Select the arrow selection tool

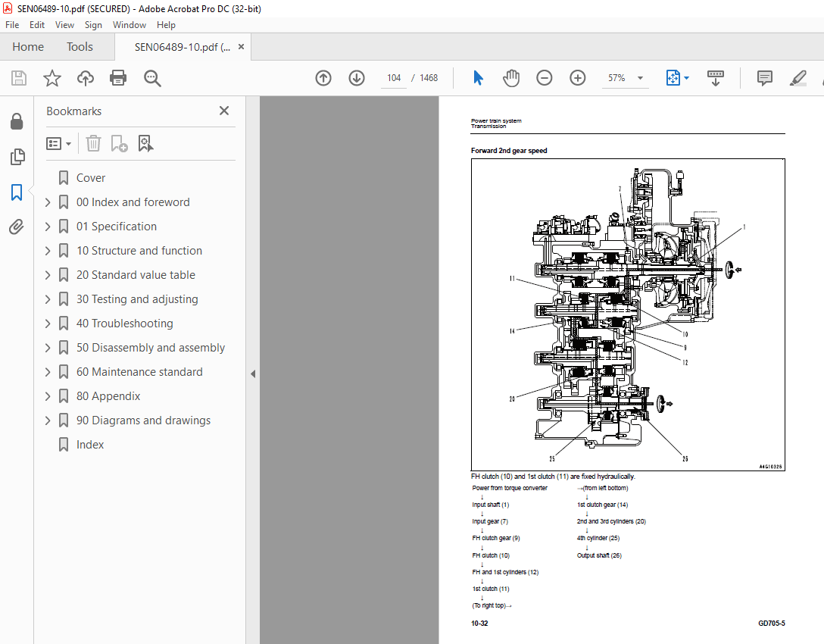pyautogui.click(x=478, y=77)
